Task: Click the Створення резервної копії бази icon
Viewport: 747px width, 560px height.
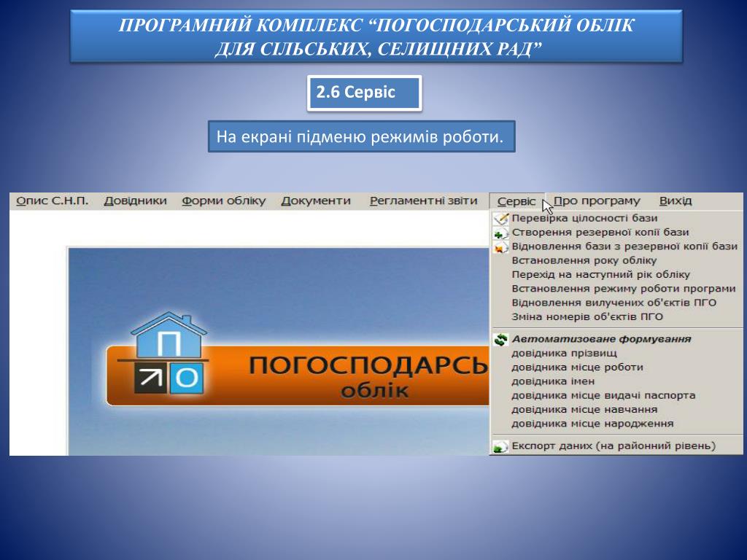Action: click(500, 233)
